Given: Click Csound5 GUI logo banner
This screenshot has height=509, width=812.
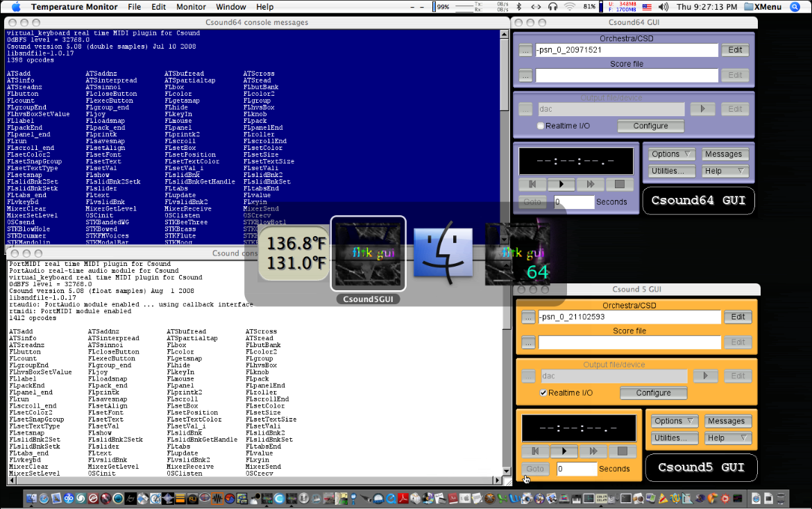Looking at the screenshot, I should (702, 467).
